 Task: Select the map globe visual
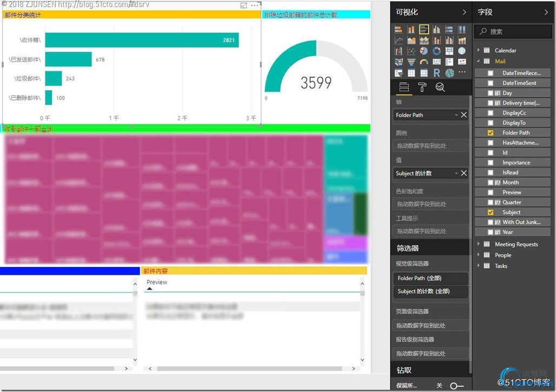[462, 51]
